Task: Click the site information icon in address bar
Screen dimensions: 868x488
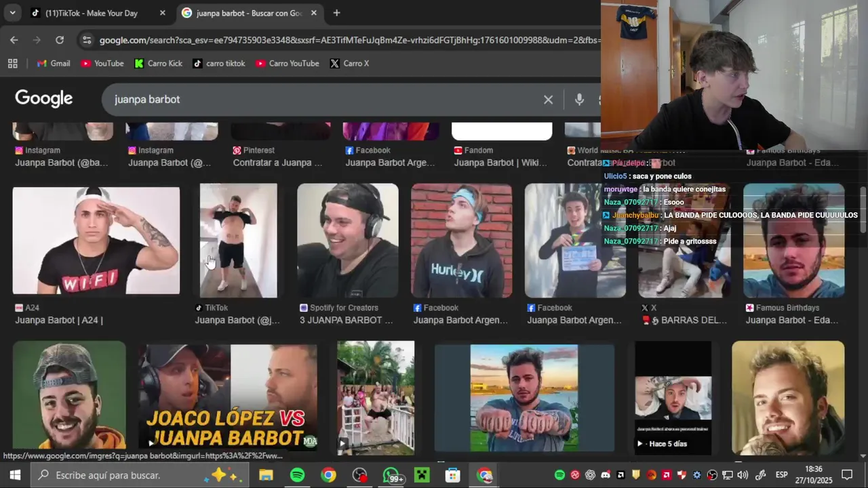Action: pos(87,40)
